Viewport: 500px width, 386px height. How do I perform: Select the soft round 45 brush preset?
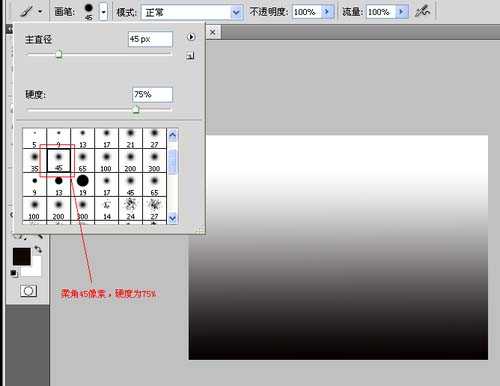(59, 160)
